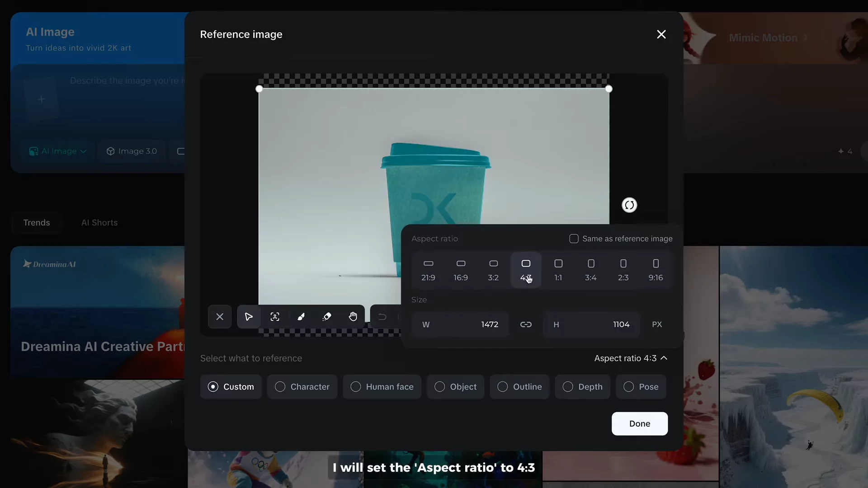Screen dimensions: 868x488
Task: Activate the Hand pan tool
Action: tap(353, 317)
